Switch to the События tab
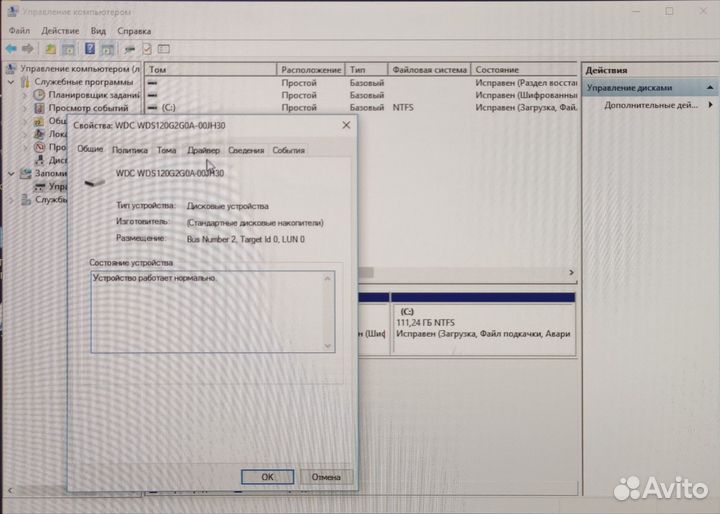Viewport: 720px width, 514px height. pyautogui.click(x=288, y=150)
